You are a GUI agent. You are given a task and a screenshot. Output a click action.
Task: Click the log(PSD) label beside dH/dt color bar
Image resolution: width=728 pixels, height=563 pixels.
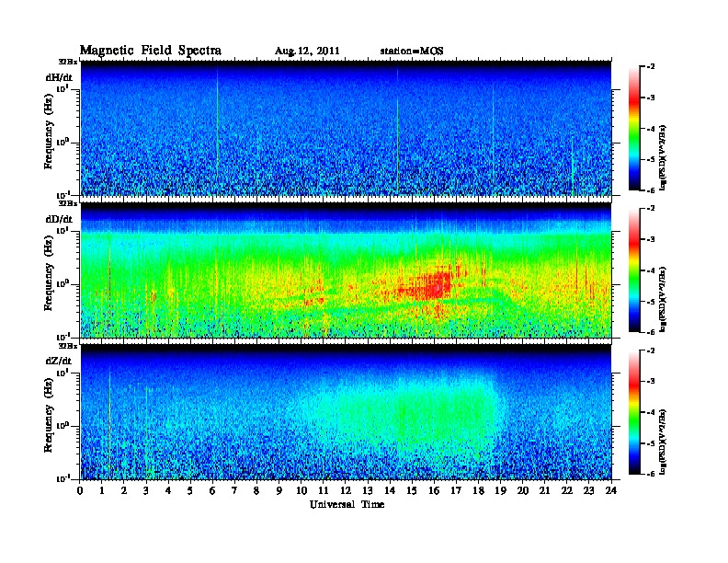point(663,157)
